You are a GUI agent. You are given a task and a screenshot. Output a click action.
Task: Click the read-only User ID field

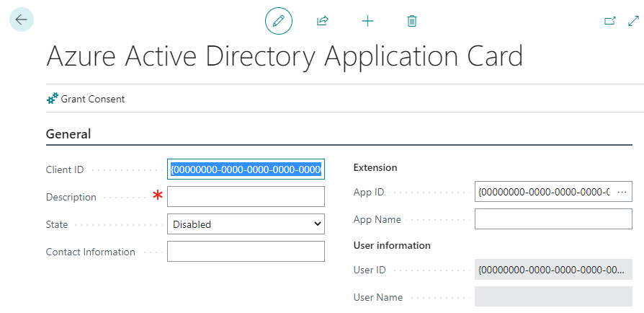(553, 270)
